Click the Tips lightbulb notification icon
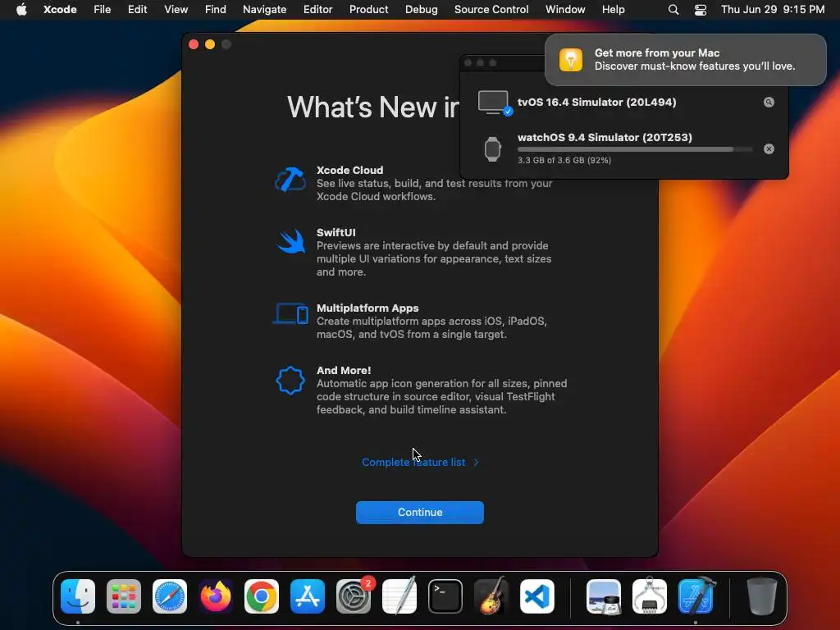The width and height of the screenshot is (840, 630). [x=571, y=59]
